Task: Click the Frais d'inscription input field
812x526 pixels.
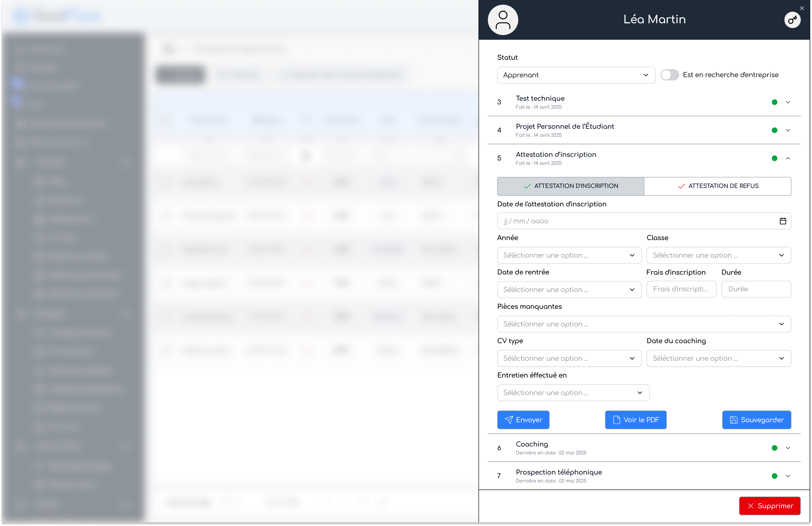Action: pos(681,289)
